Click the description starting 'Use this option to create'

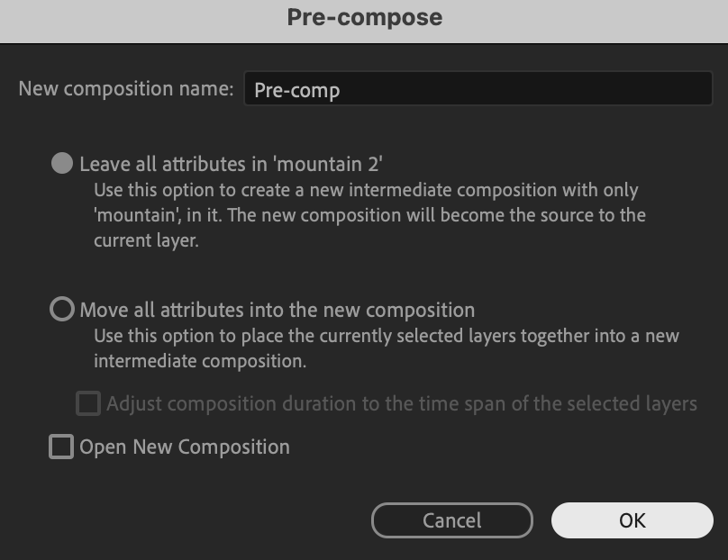(x=369, y=215)
